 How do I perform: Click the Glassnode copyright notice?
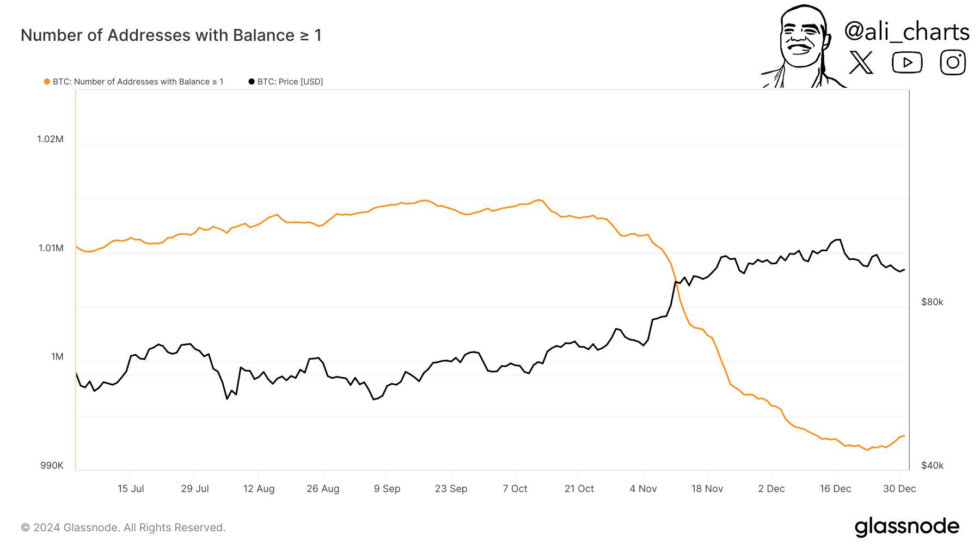[x=123, y=527]
